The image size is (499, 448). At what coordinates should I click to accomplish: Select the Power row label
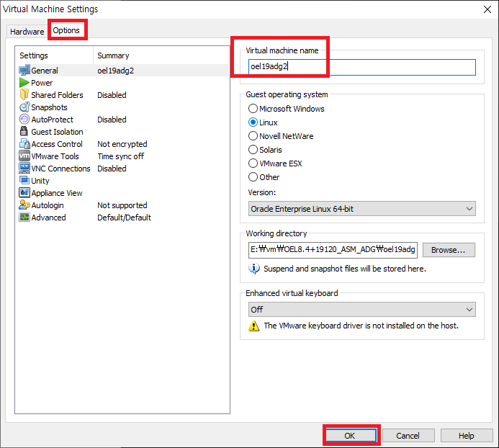point(42,83)
